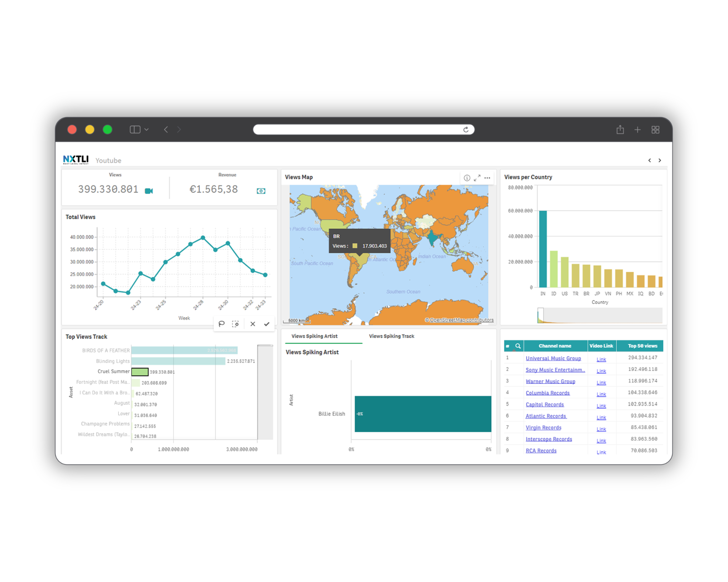Viewport: 728px width, 582px height.
Task: Open the sidebar dropdown chevron
Action: (x=147, y=130)
